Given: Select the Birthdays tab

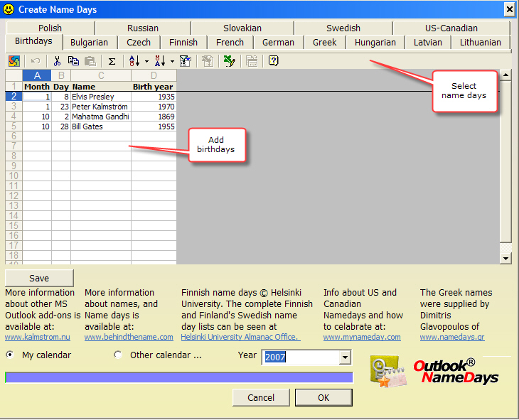Looking at the screenshot, I should pos(33,41).
